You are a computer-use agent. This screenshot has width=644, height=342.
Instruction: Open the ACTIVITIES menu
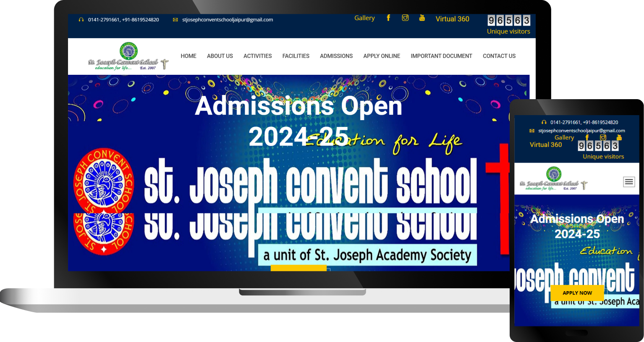pos(257,56)
